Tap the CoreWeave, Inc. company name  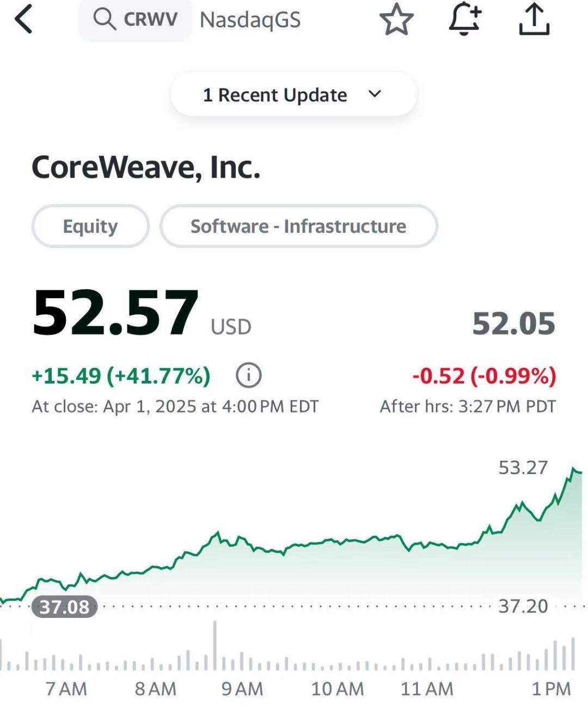pos(146,167)
